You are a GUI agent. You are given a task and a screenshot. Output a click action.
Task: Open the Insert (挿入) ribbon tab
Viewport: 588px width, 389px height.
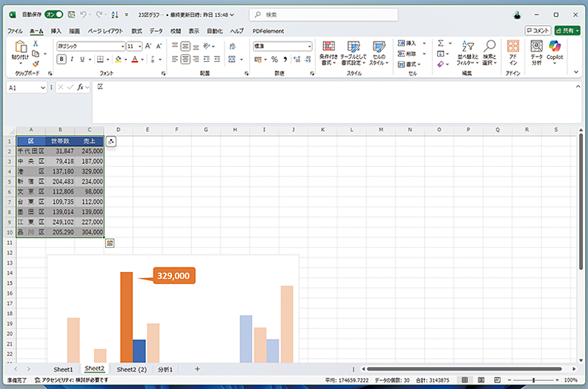pyautogui.click(x=56, y=31)
